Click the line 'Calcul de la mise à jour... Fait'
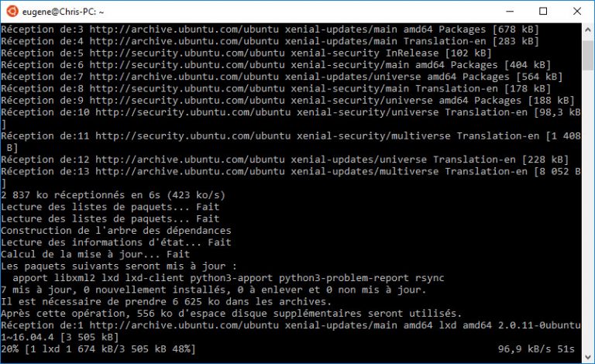The height and width of the screenshot is (364, 595). tap(95, 254)
